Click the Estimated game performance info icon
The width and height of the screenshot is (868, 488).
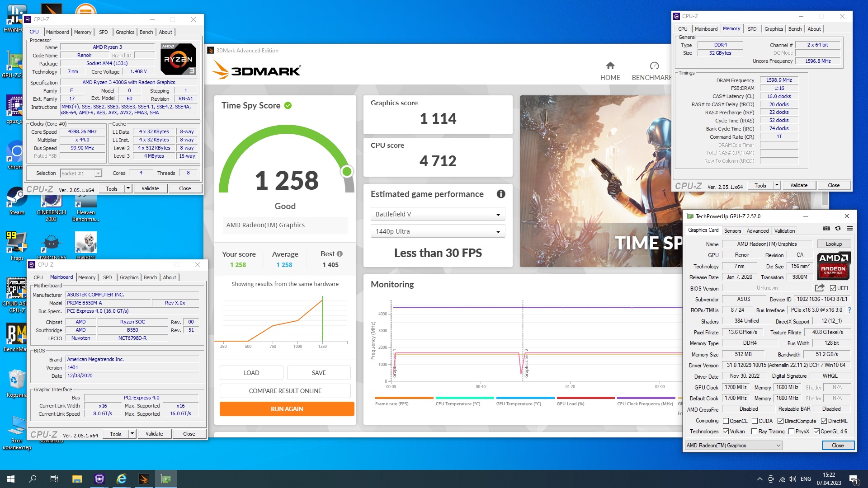click(501, 194)
